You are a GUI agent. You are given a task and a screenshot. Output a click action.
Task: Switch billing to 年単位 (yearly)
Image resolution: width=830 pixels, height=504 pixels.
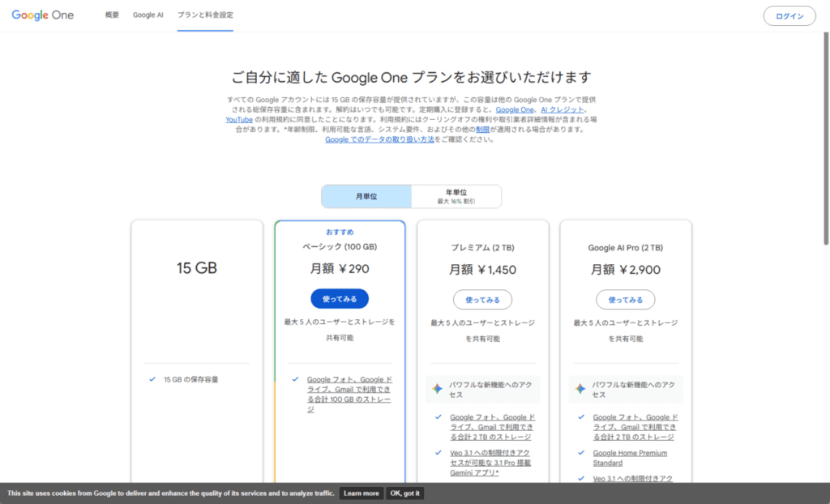pyautogui.click(x=456, y=196)
